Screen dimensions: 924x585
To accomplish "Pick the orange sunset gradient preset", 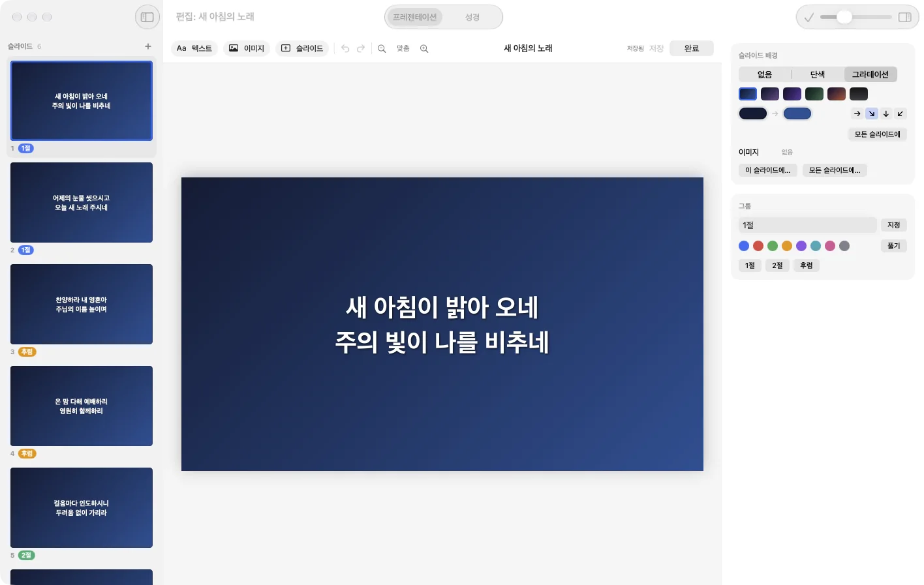I will click(837, 94).
